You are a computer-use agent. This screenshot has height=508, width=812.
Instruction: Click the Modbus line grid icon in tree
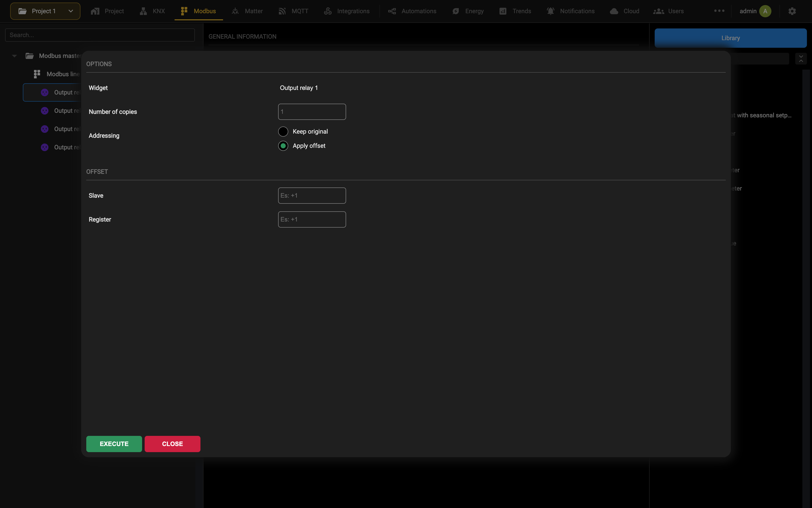(37, 74)
